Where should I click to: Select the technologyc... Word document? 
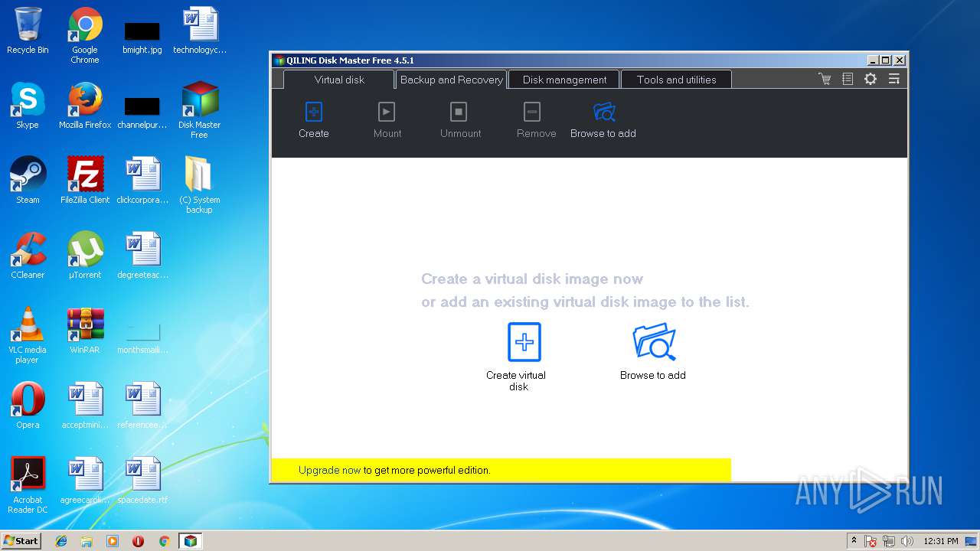(x=200, y=31)
